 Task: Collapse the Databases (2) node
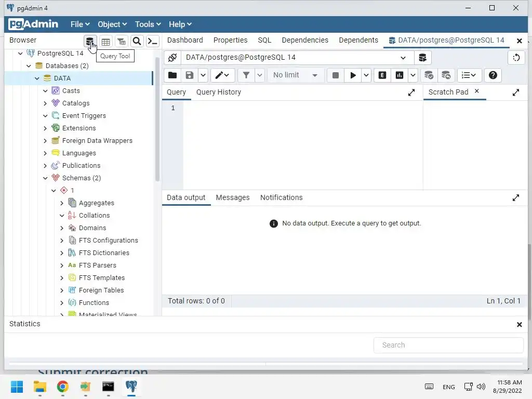[x=29, y=66]
